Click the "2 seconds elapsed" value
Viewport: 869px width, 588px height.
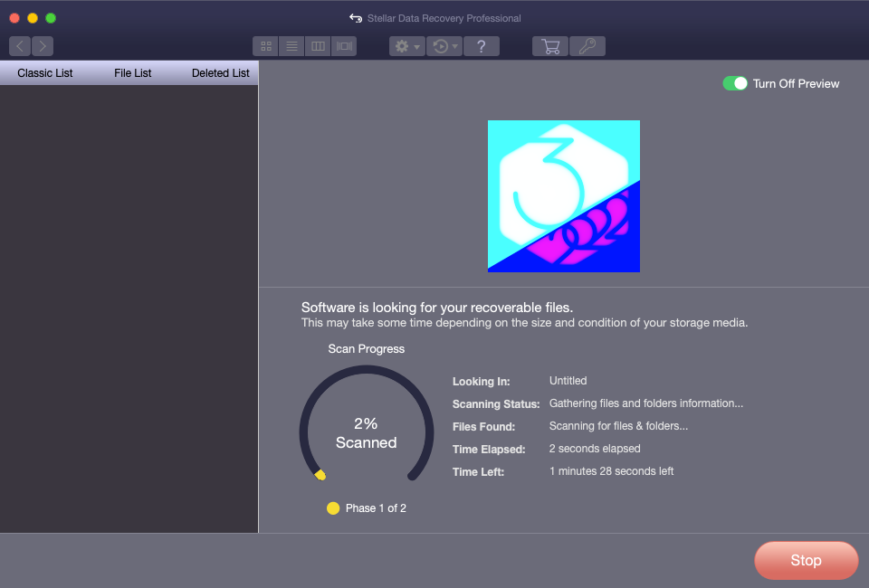(x=595, y=449)
